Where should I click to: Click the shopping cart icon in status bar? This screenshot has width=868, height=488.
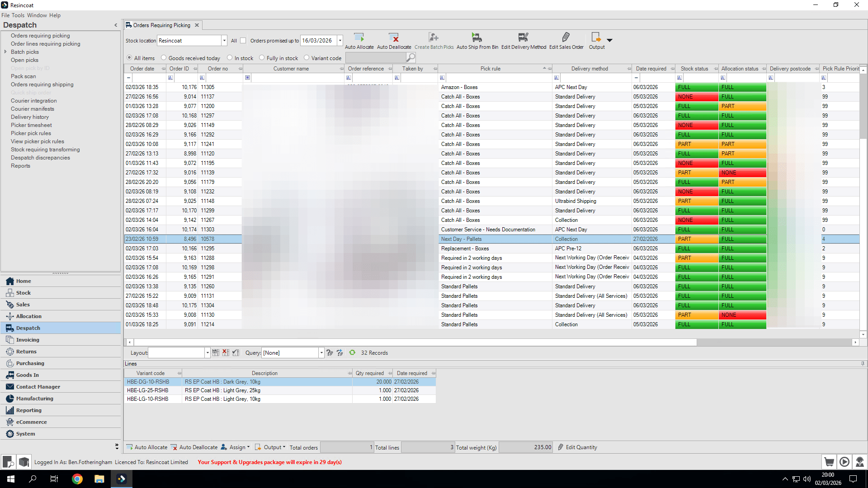[829, 462]
